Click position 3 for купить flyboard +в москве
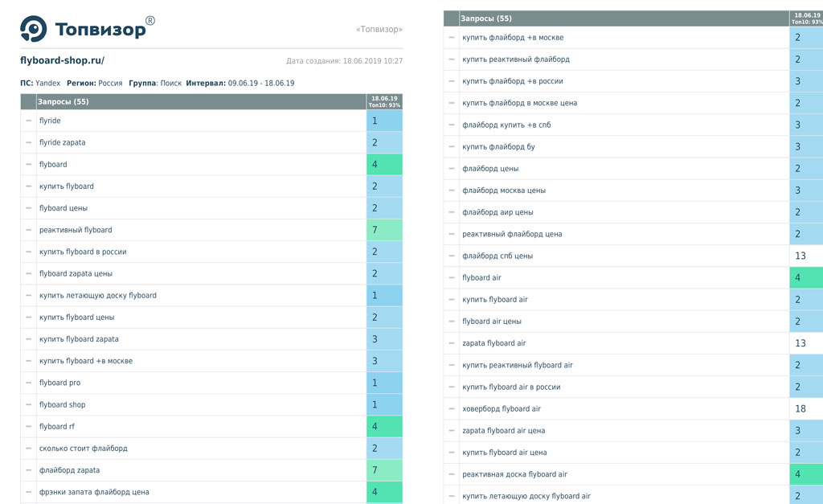 pos(384,361)
